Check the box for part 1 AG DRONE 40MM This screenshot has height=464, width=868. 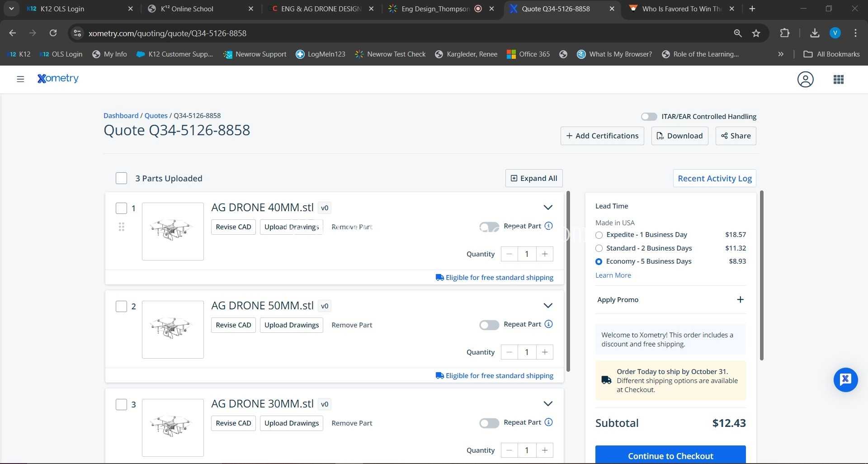(x=121, y=208)
